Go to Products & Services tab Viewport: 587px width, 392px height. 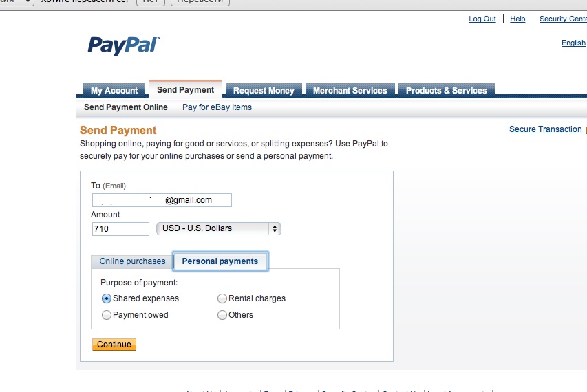point(446,91)
